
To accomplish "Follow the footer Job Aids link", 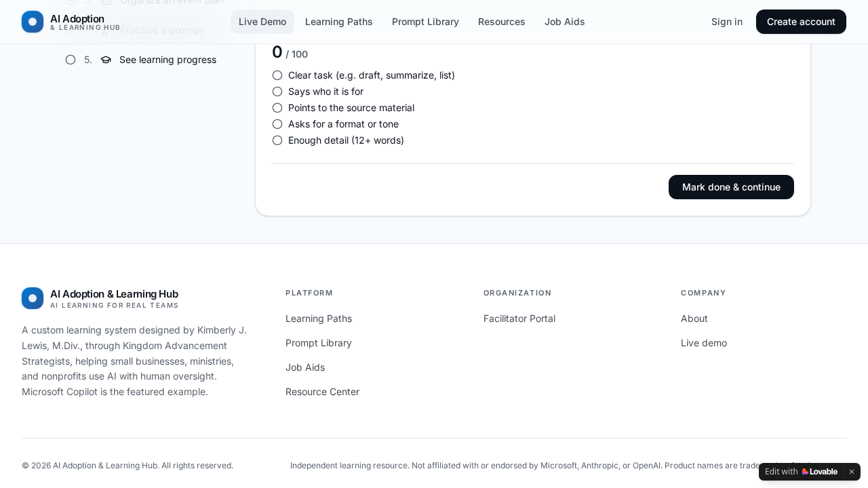I will 305,367.
